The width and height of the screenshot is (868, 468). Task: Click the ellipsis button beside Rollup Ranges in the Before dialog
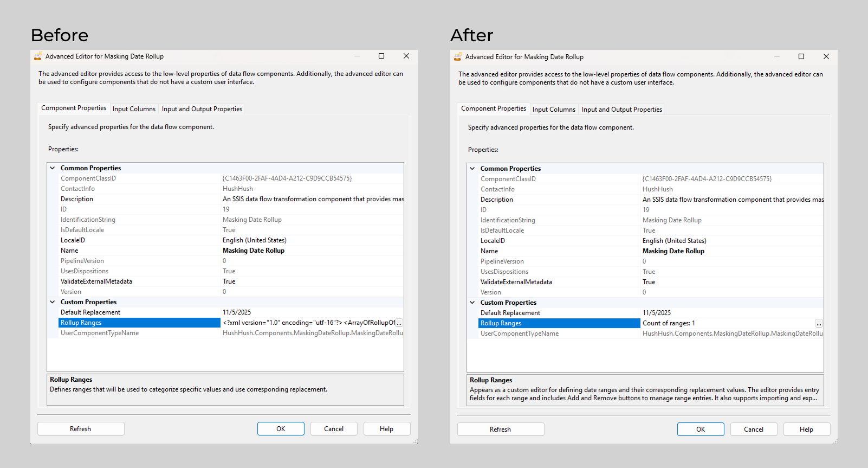tap(399, 323)
